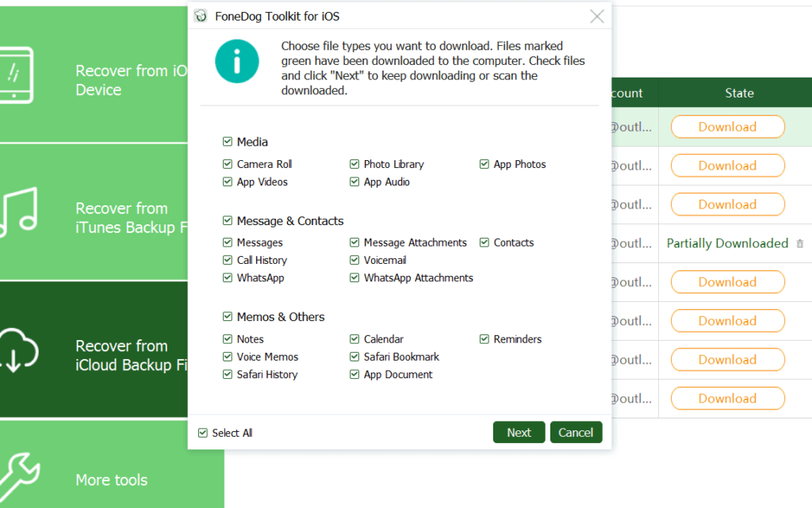
Task: Click the iOS device icon in sidebar
Action: (17, 75)
